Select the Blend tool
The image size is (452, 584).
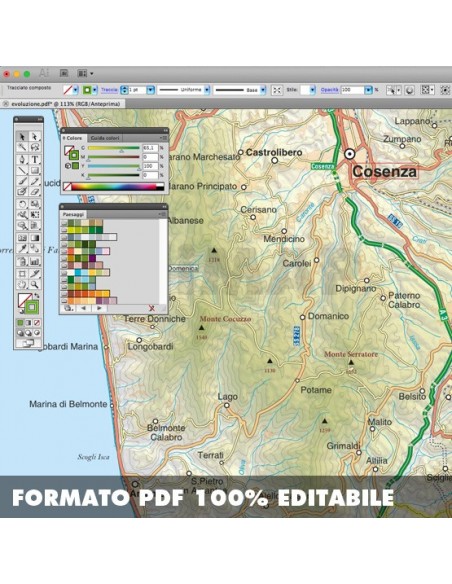click(35, 249)
